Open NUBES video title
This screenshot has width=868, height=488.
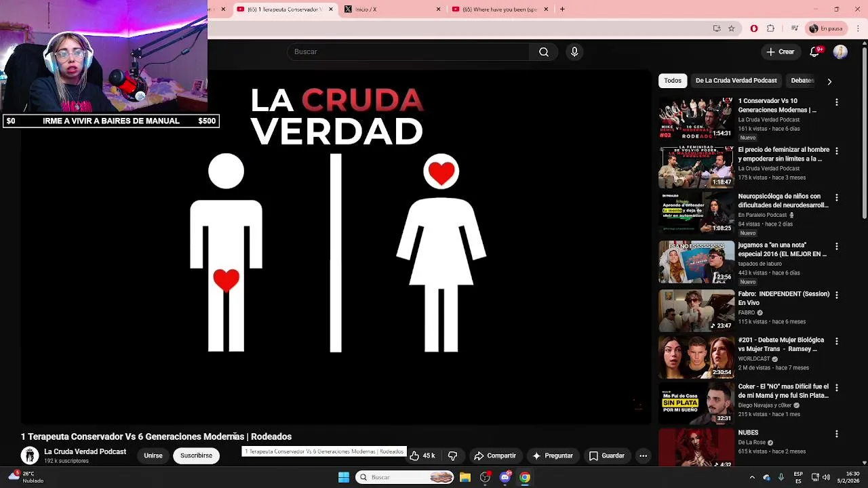pos(748,432)
